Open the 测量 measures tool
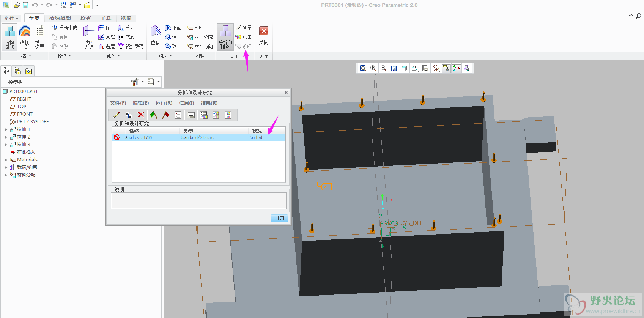Screen dimensions: 644x318 (244, 28)
